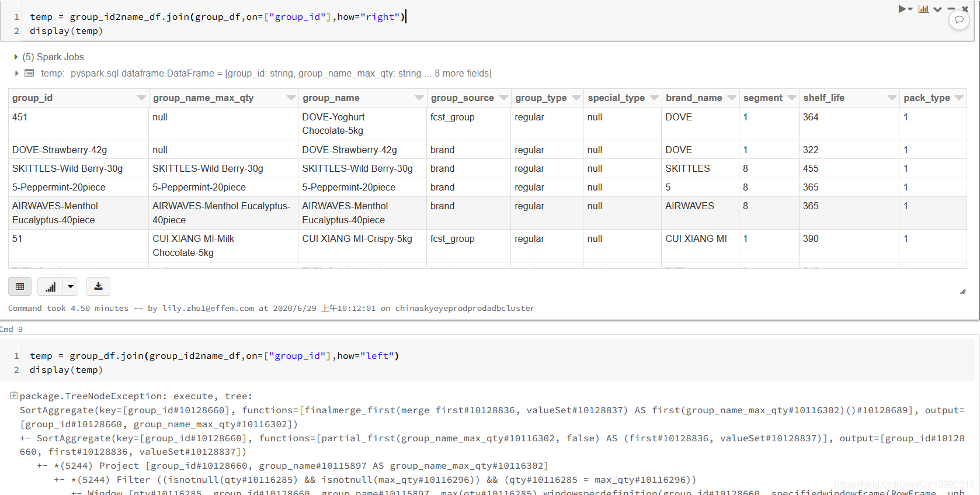
Task: Sort by the group_source column arrow
Action: (503, 98)
